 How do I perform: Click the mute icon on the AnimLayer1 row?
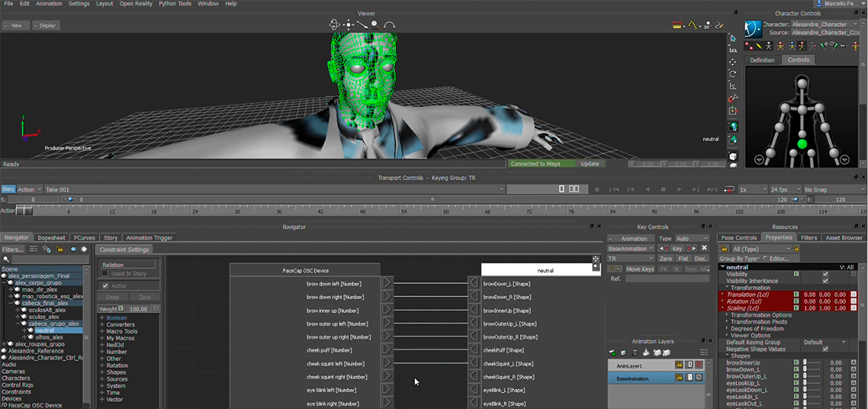point(699,365)
